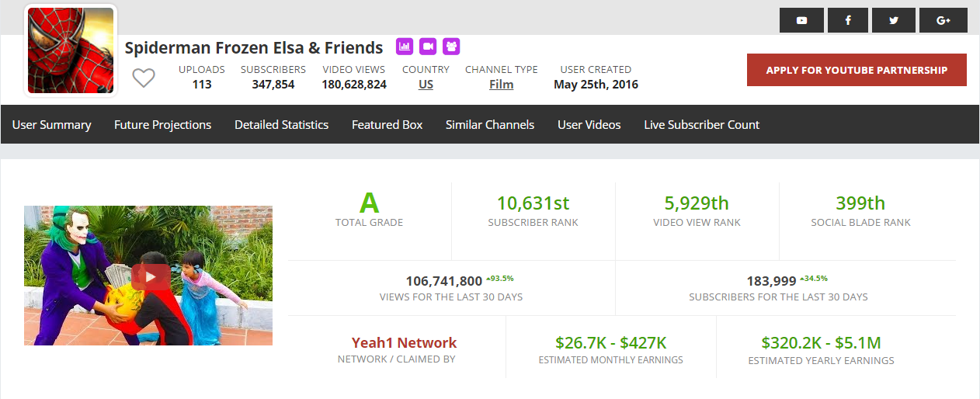Image resolution: width=980 pixels, height=399 pixels.
Task: Switch to Future Projections tab
Action: 162,124
